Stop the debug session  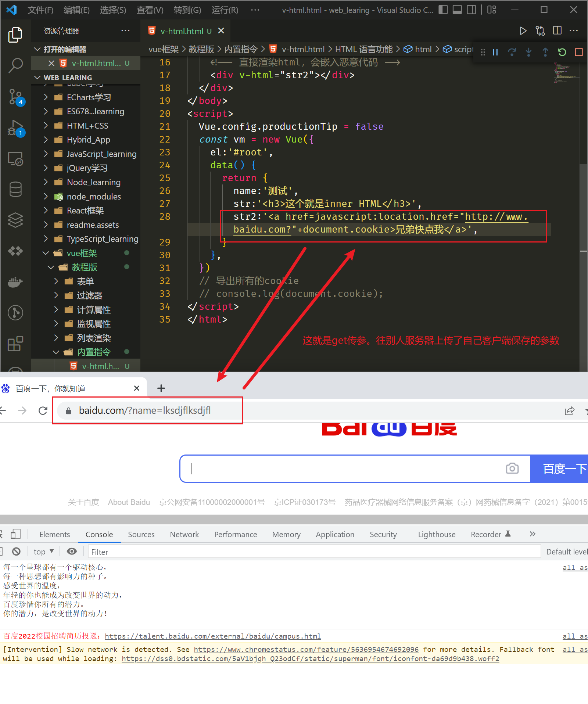(579, 52)
